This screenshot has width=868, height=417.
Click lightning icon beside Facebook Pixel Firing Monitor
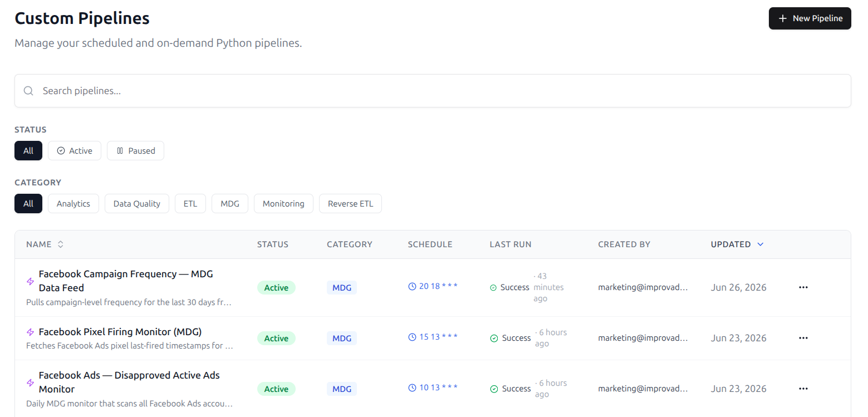point(31,332)
